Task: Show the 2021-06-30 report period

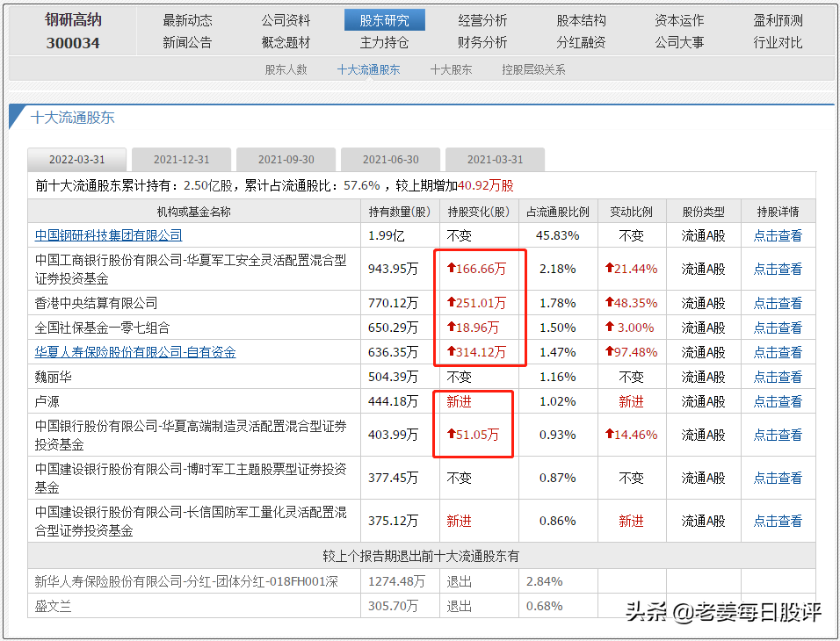Action: click(x=390, y=160)
